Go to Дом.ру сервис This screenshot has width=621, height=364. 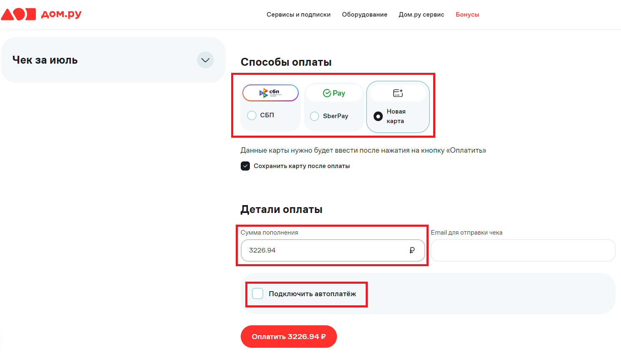(421, 15)
